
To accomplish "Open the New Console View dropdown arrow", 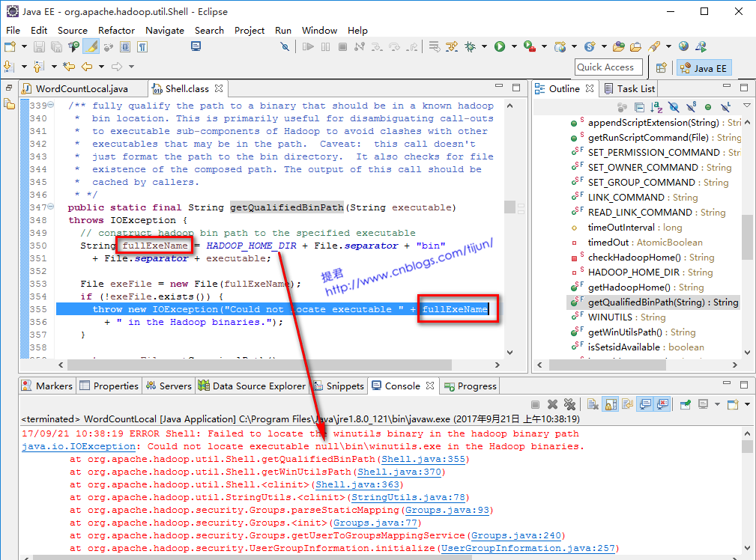I will (x=747, y=404).
